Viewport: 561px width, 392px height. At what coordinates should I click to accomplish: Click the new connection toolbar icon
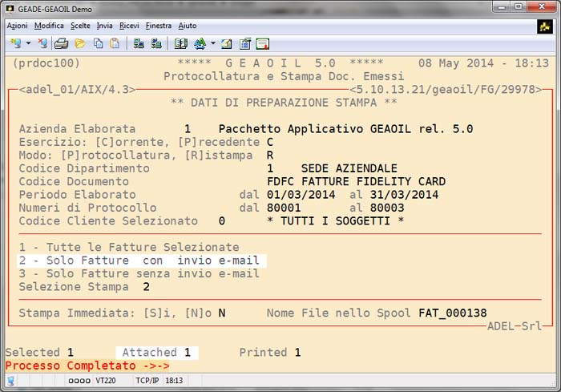coord(16,43)
